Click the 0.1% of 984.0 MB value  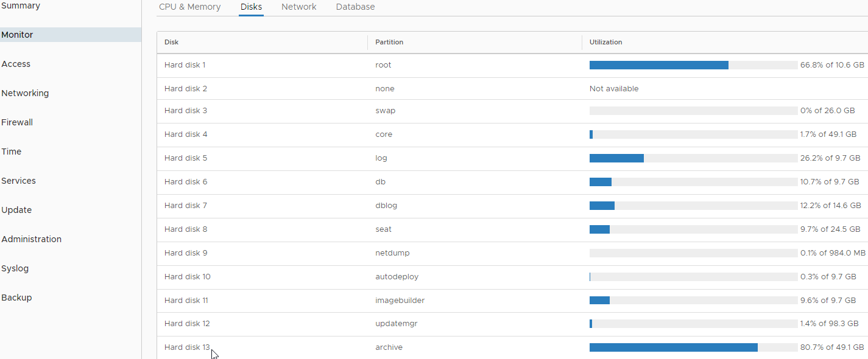(x=833, y=253)
